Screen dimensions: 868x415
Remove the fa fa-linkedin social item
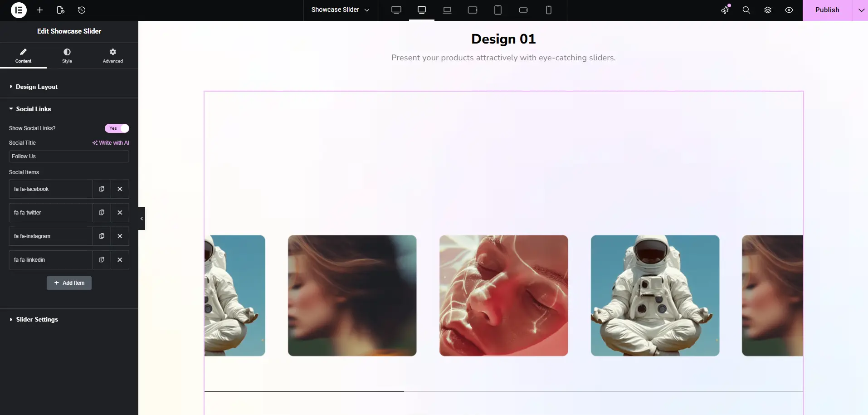[119, 259]
